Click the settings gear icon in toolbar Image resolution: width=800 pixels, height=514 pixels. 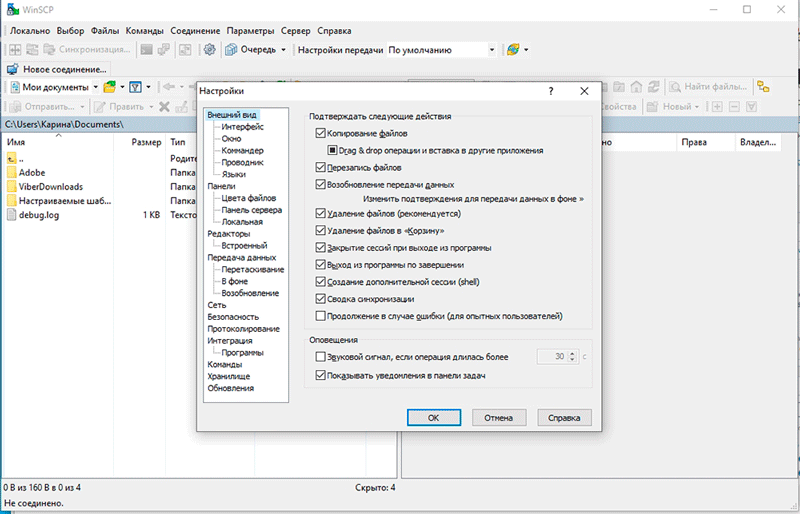[x=210, y=49]
